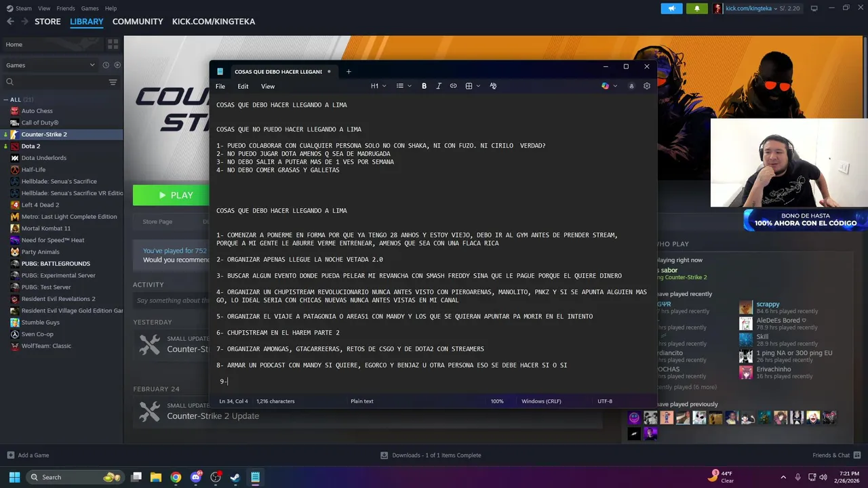The image size is (868, 488).
Task: Open the Notepad zoom level 100%
Action: click(x=497, y=401)
